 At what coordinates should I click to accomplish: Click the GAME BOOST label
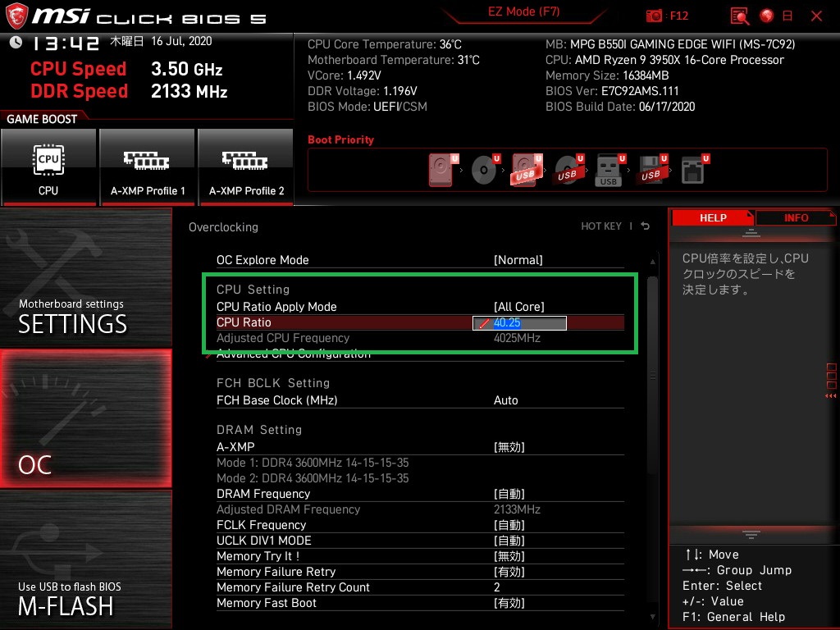click(x=42, y=119)
